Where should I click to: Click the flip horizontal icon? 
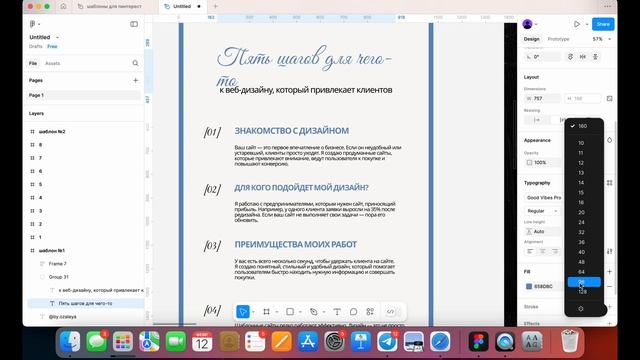(x=583, y=57)
